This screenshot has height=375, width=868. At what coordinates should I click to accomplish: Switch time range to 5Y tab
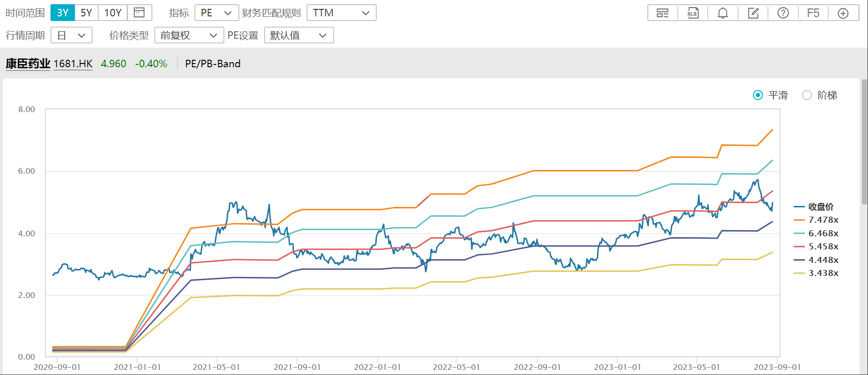(x=86, y=13)
